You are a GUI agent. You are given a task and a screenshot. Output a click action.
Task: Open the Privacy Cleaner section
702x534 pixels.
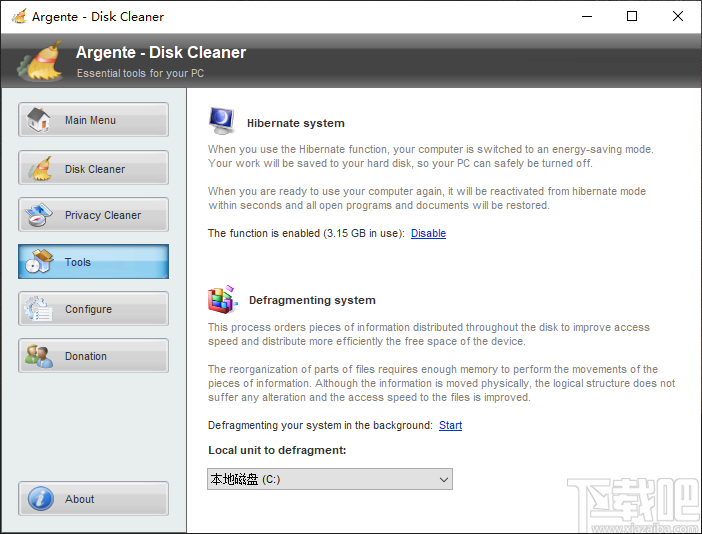(x=93, y=215)
